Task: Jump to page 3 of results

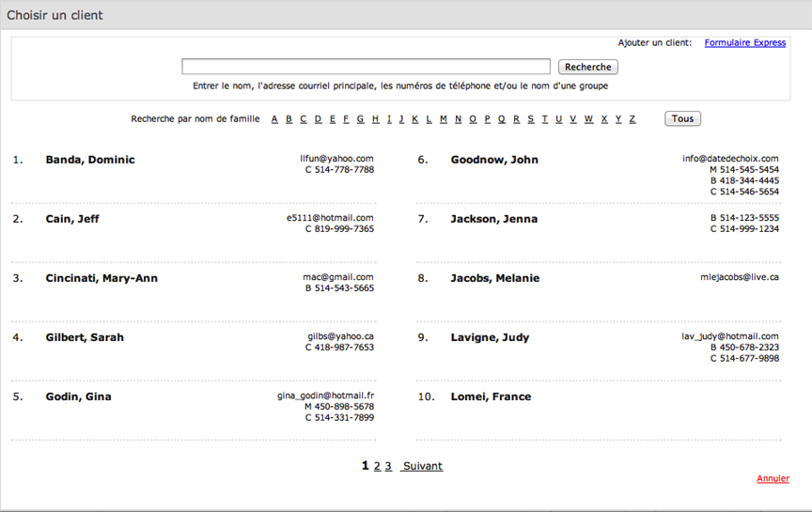Action: point(388,466)
